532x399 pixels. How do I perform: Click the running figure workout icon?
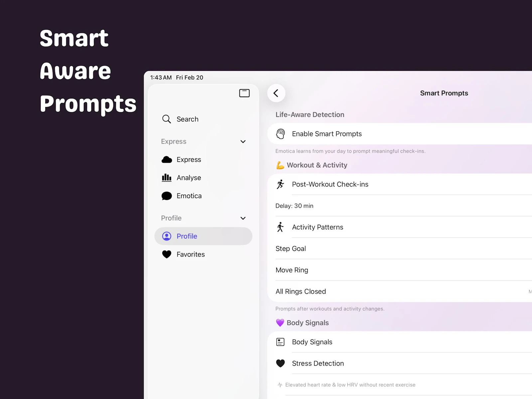[281, 184]
